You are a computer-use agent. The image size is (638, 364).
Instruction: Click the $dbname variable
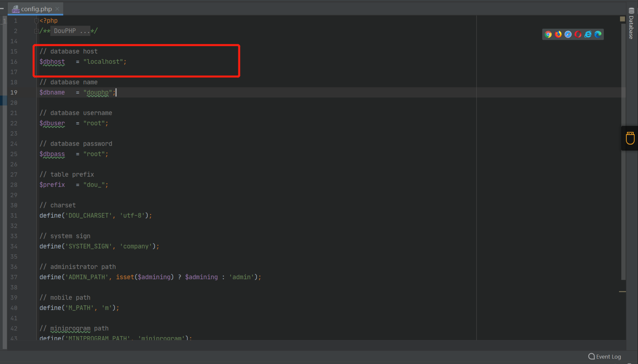pos(52,92)
